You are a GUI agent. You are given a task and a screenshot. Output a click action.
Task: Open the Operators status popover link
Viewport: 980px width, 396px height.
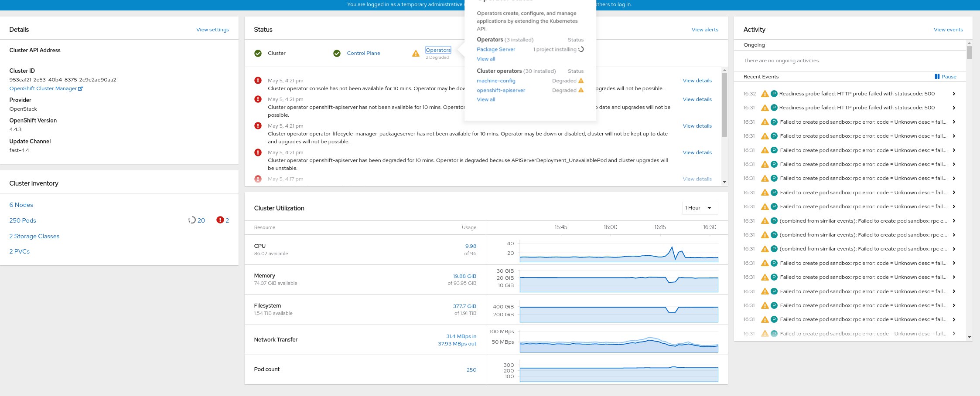coord(438,50)
